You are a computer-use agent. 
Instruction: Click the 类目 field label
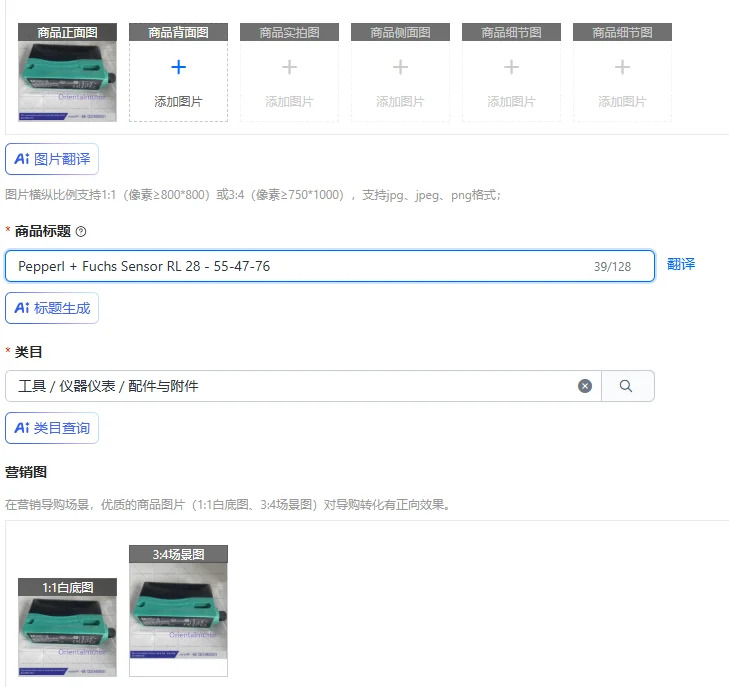(x=28, y=352)
